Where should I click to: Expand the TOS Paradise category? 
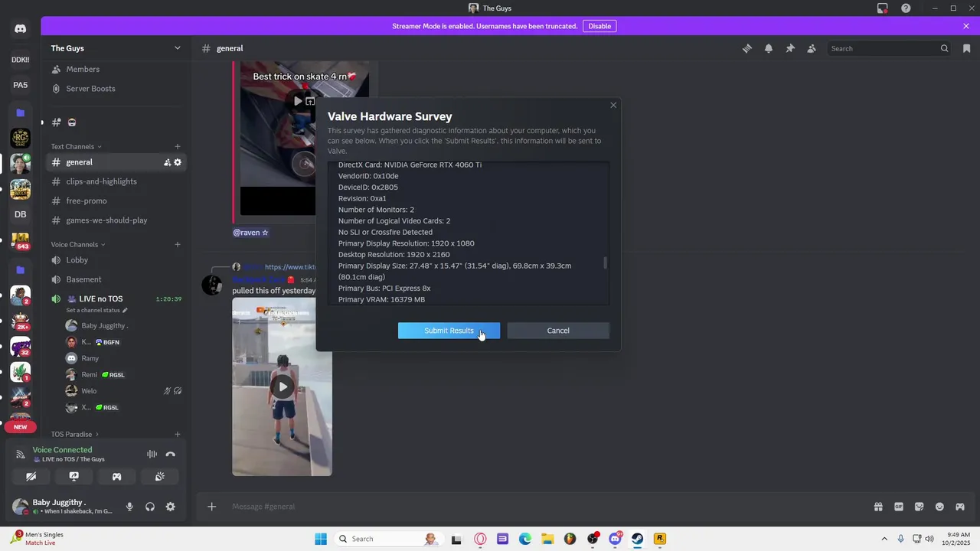point(75,434)
